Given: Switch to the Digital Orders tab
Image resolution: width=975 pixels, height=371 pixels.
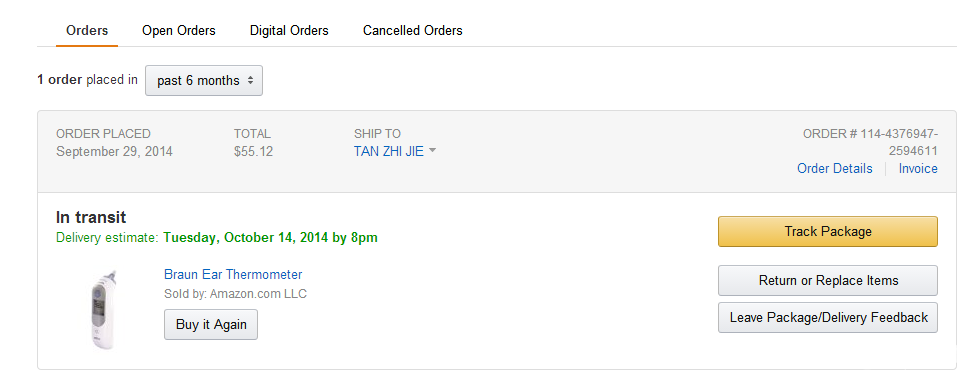Looking at the screenshot, I should pos(289,30).
